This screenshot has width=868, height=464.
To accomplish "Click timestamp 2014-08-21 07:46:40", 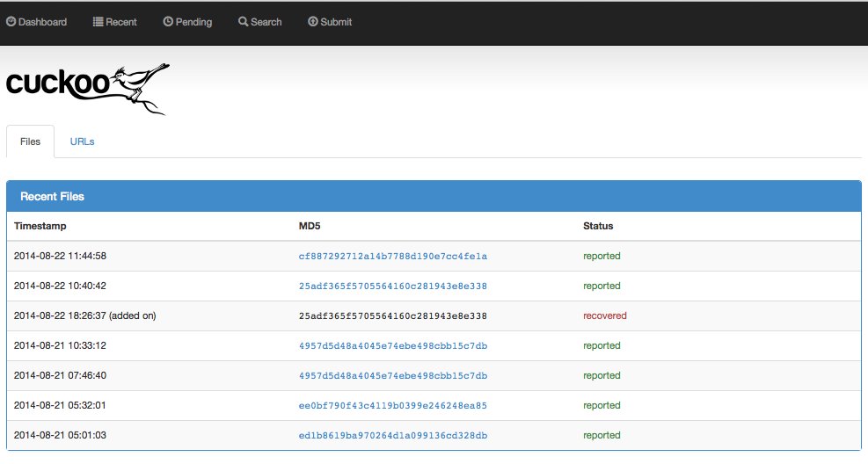I will [x=60, y=375].
